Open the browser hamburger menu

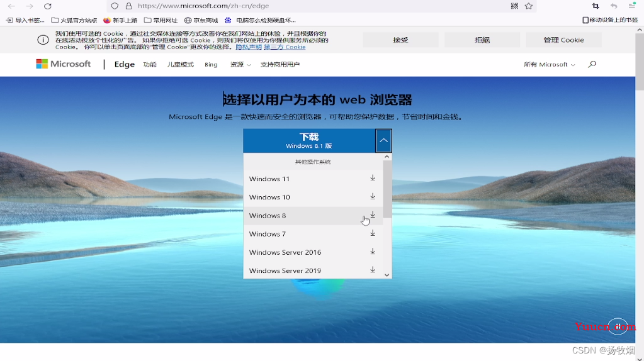click(x=631, y=6)
